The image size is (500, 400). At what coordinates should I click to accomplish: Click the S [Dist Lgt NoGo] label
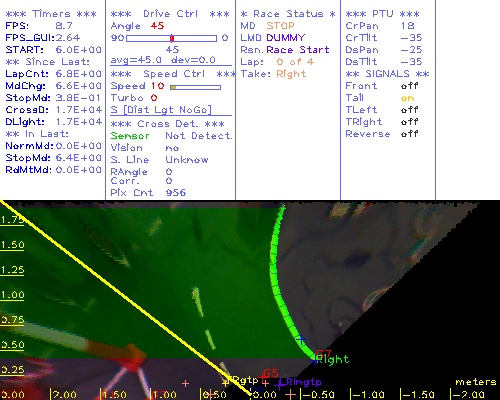[161, 110]
